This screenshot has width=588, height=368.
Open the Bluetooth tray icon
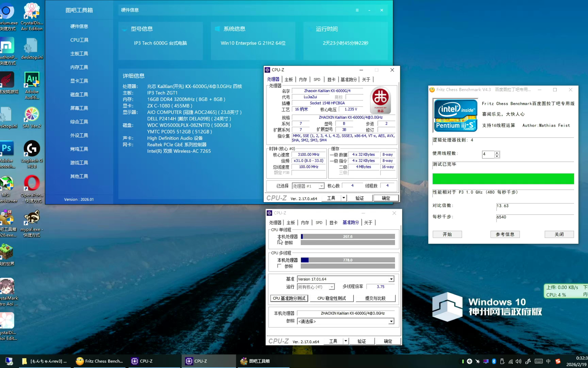tap(494, 361)
